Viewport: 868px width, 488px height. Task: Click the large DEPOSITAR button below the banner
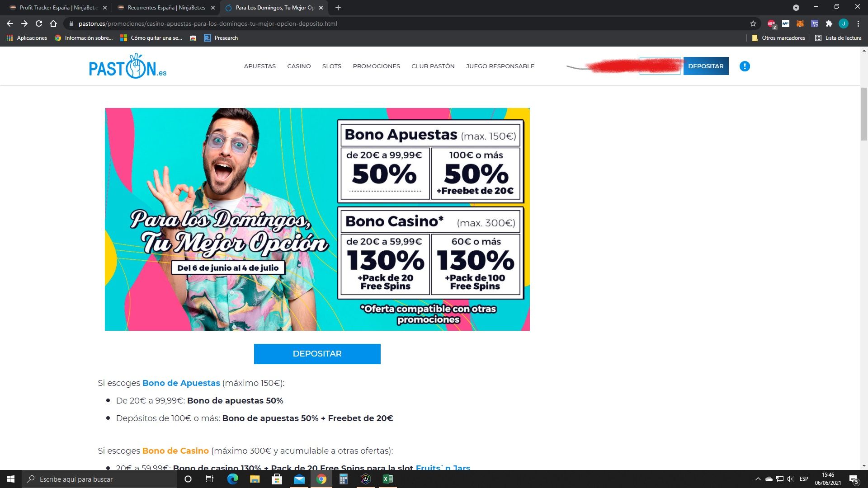tap(317, 354)
